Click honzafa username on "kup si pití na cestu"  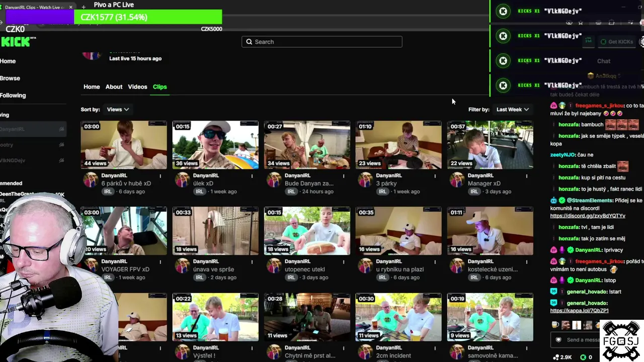570,177
